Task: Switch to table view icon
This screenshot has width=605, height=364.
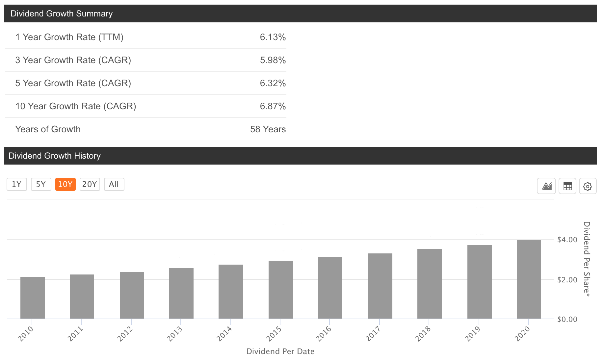Action: tap(567, 186)
